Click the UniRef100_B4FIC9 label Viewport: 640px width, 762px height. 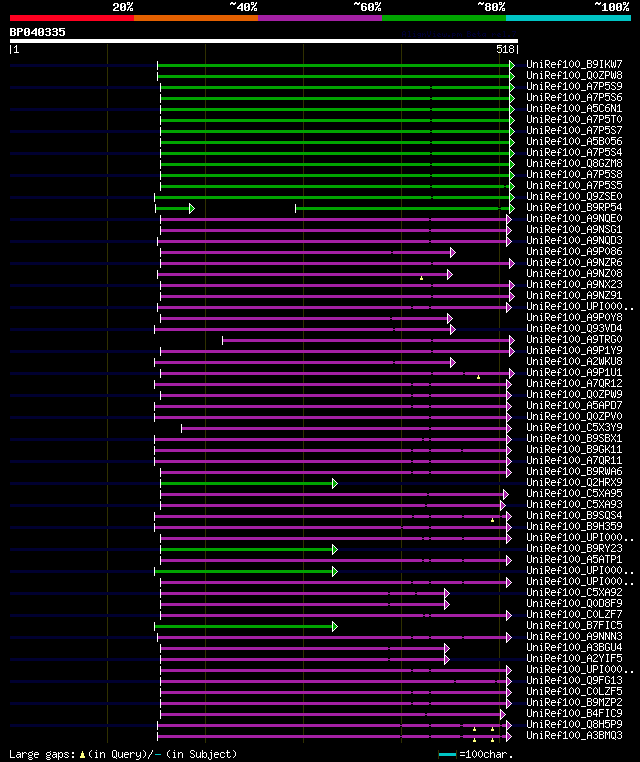coord(574,713)
